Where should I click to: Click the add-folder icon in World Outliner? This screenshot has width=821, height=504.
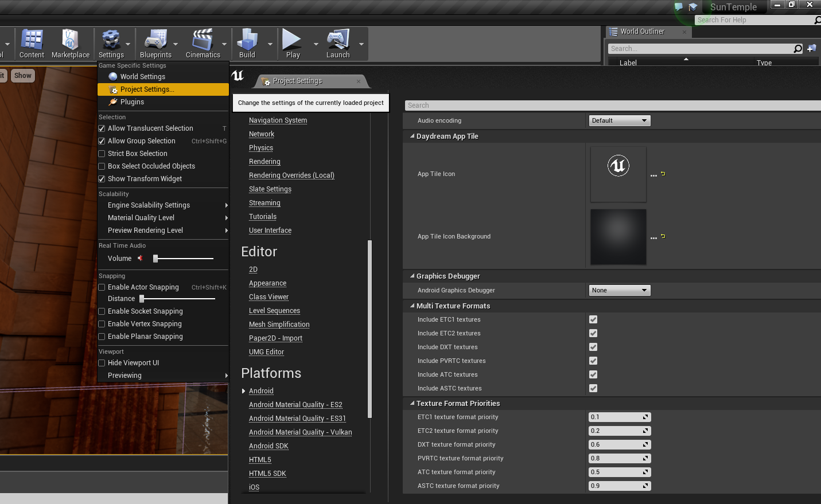coord(811,48)
